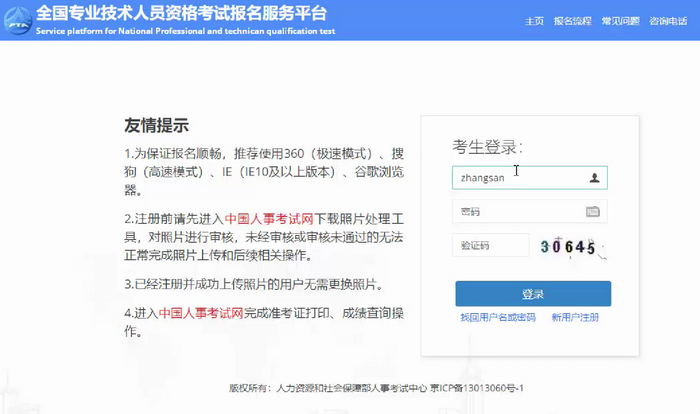Click the PTA logo in the header
Screen dimensions: 700x414
click(x=17, y=20)
